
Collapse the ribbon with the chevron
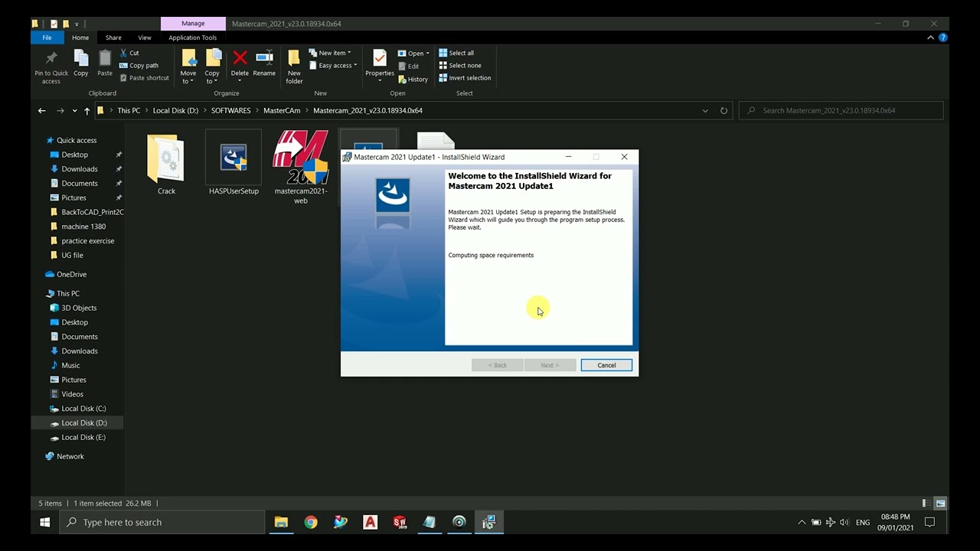(931, 37)
